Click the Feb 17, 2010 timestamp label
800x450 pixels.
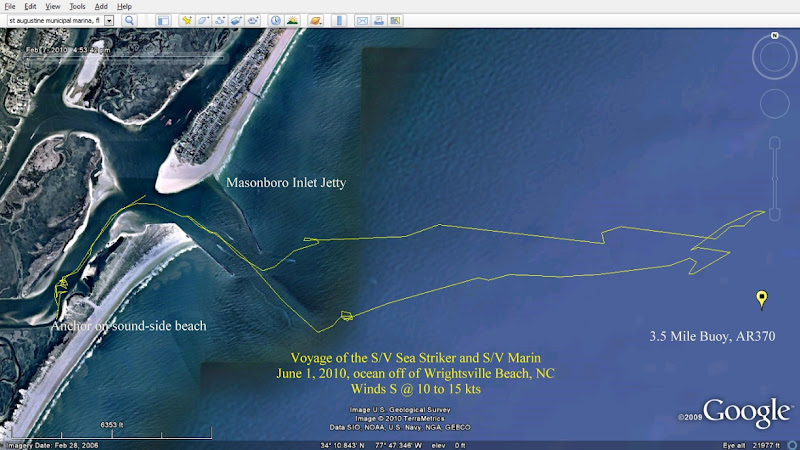pos(68,50)
